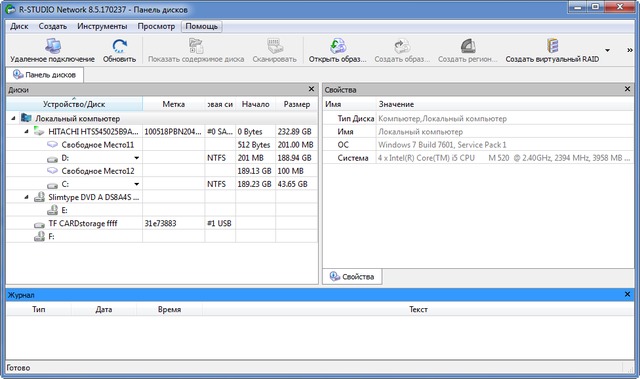
Task: Click the Время column header in Журнал
Action: pyautogui.click(x=169, y=309)
